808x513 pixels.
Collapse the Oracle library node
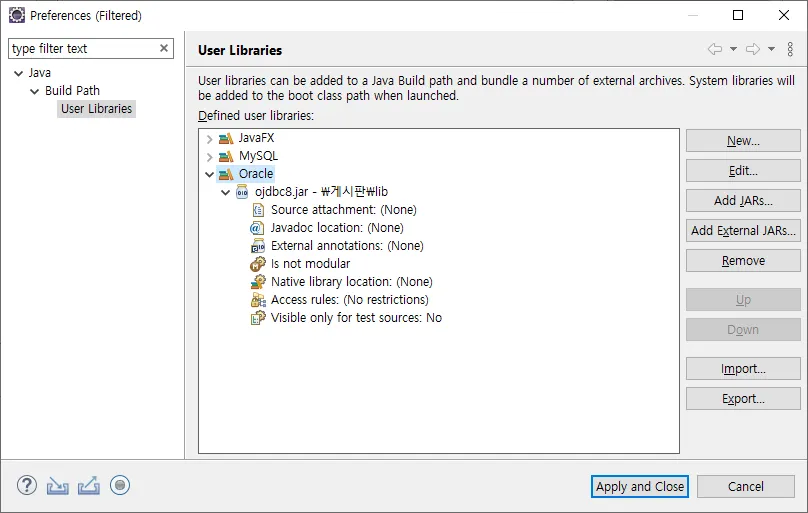(209, 174)
